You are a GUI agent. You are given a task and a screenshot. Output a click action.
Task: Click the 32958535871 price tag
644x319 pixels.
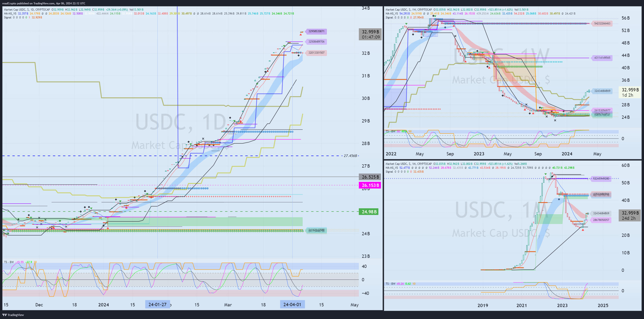click(316, 31)
